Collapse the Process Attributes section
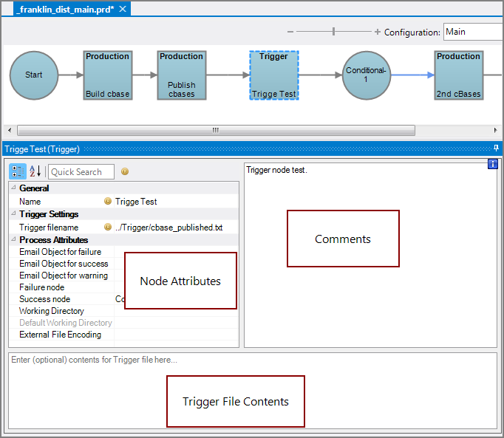504x438 pixels. [x=13, y=239]
